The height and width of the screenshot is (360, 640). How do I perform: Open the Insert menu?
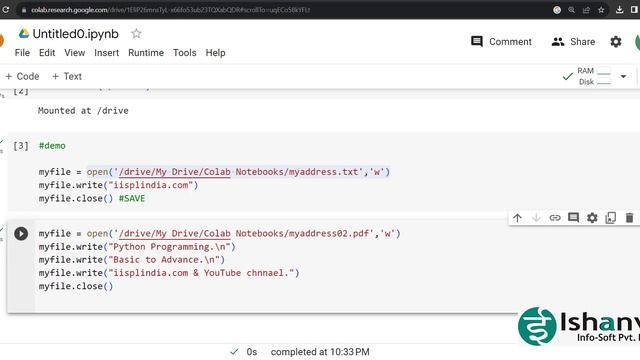pyautogui.click(x=107, y=53)
